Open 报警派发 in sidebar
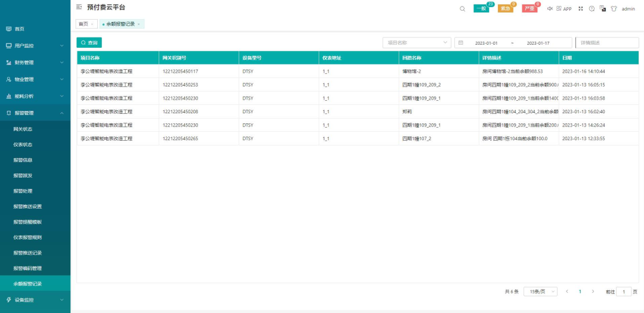 pos(23,175)
